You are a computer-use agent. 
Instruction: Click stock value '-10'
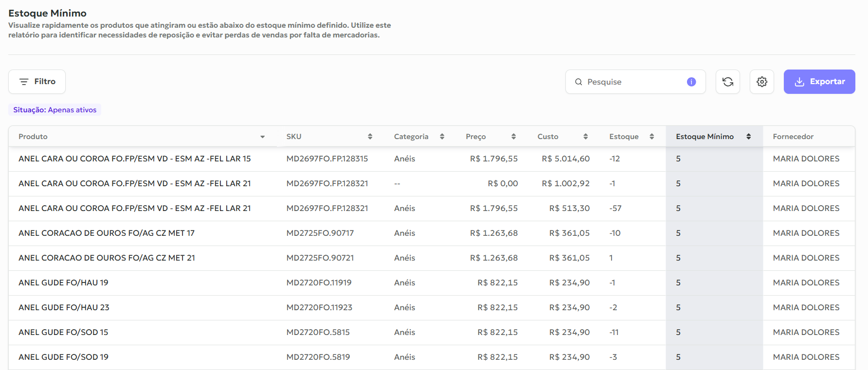[615, 233]
